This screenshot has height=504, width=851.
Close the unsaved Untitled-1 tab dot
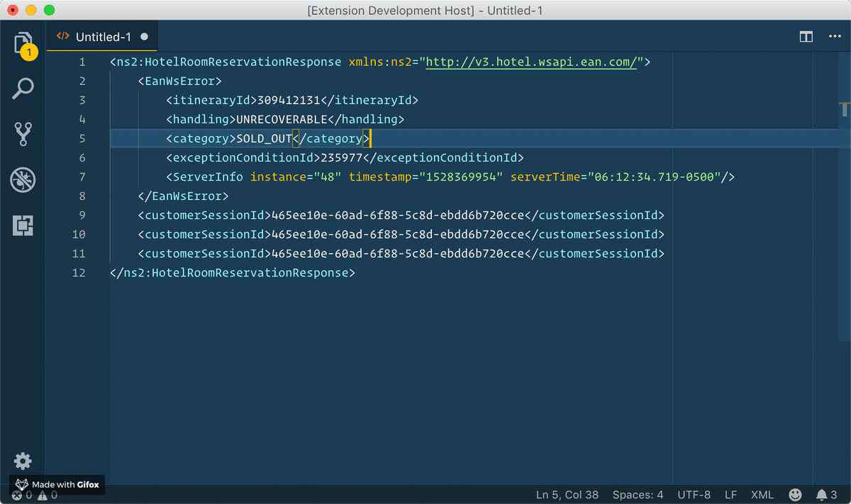click(145, 37)
